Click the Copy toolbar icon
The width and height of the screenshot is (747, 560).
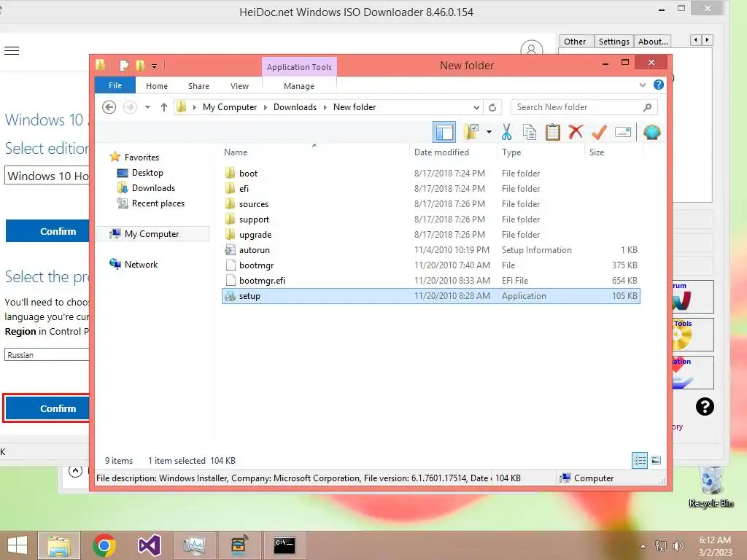coord(530,133)
